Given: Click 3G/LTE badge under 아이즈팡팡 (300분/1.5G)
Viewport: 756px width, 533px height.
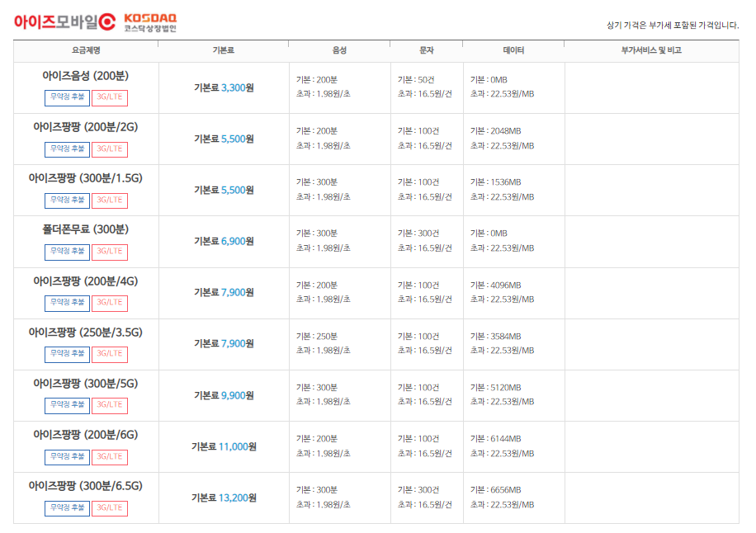Looking at the screenshot, I should (110, 200).
